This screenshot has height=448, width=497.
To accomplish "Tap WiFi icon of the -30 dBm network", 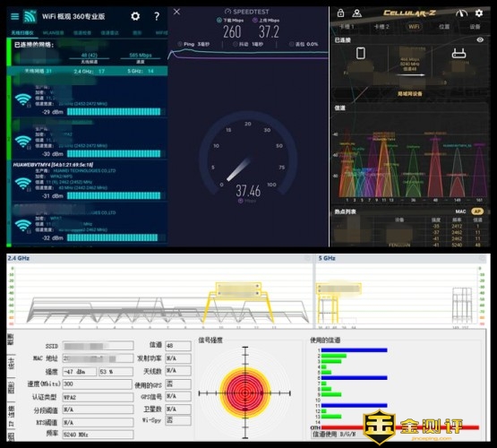I will [23, 142].
